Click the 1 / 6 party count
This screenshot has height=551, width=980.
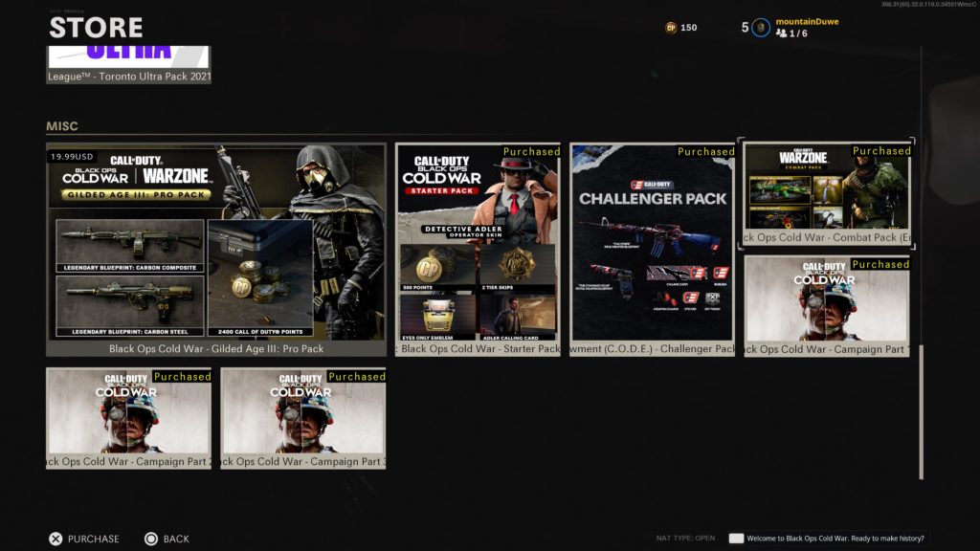click(x=798, y=33)
